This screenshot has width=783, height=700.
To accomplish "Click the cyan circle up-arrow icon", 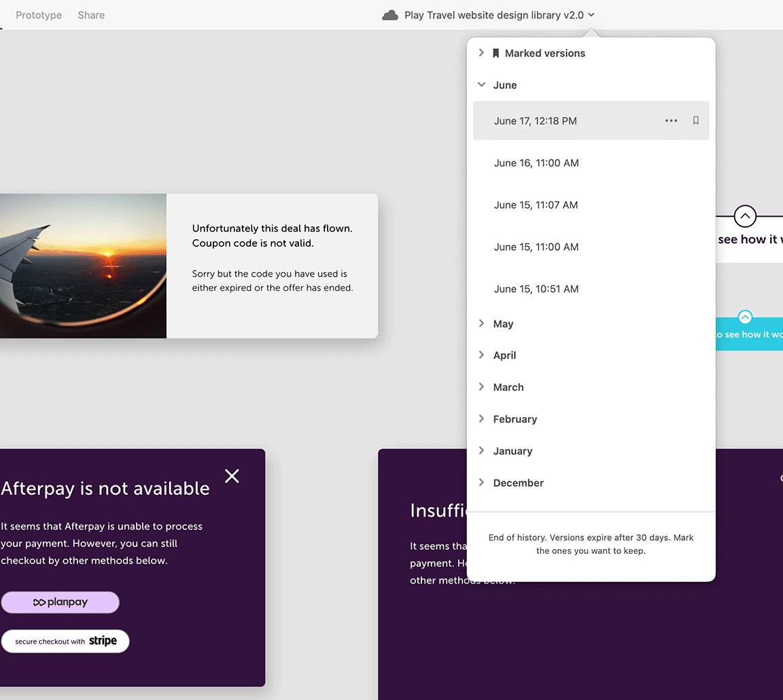I will coord(745,317).
